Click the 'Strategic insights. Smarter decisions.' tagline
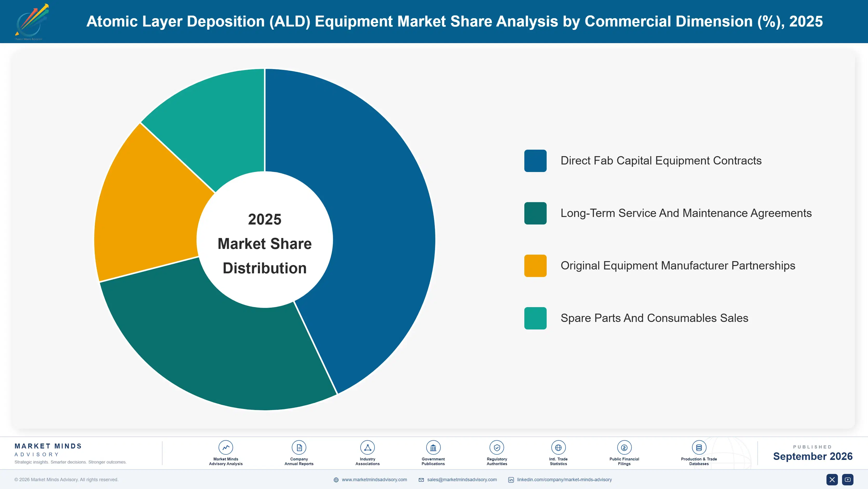868x489 pixels. coord(70,462)
